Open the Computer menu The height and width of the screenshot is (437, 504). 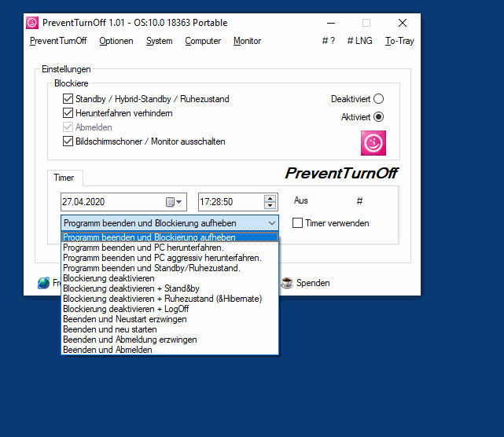pyautogui.click(x=203, y=41)
